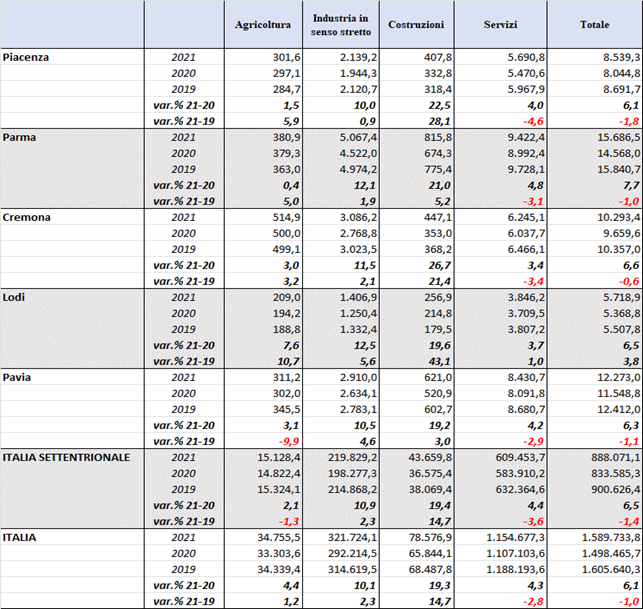Select Parma Industria variation 12,1
Image resolution: width=643 pixels, height=609 pixels.
(x=365, y=185)
